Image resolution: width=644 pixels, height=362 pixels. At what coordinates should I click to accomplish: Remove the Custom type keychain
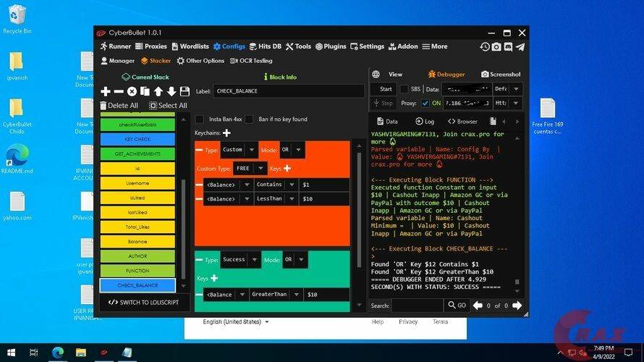click(199, 150)
